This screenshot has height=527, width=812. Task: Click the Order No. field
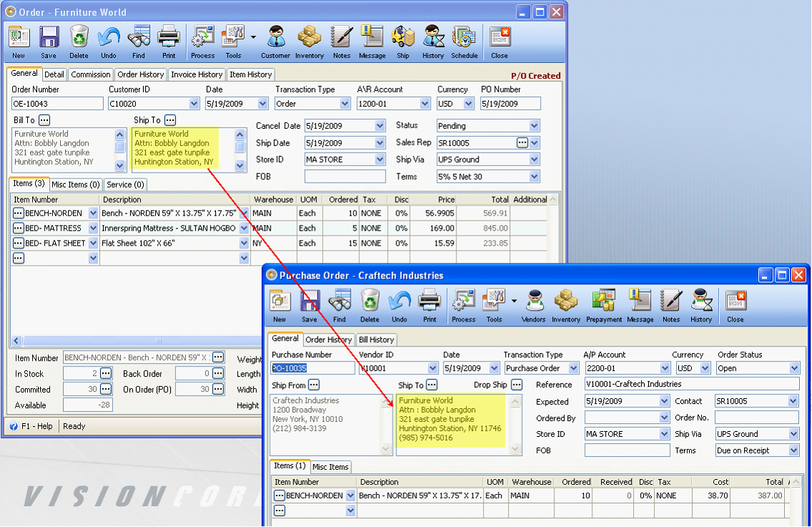(757, 417)
